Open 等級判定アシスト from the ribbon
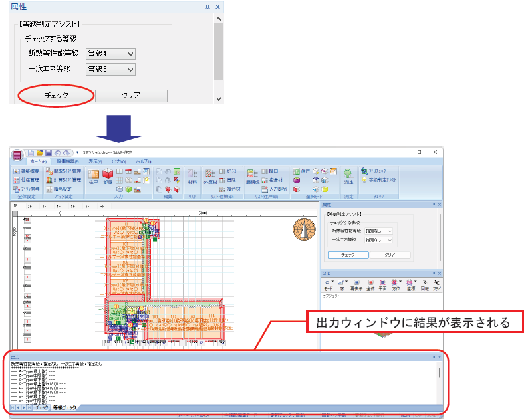 coord(379,180)
